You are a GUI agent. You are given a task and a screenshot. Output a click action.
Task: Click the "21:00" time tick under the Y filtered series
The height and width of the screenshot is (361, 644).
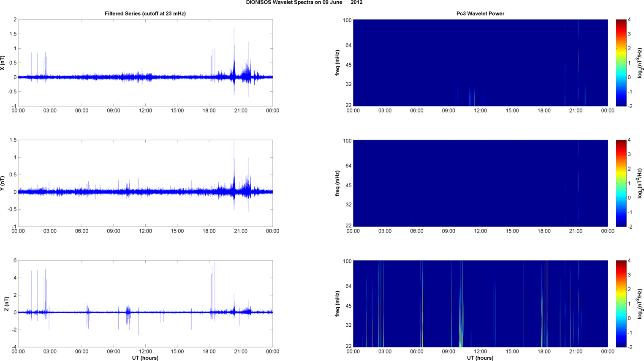coord(241,231)
